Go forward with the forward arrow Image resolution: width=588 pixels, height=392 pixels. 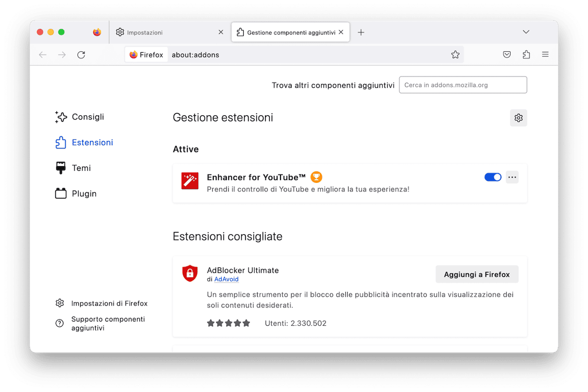62,55
